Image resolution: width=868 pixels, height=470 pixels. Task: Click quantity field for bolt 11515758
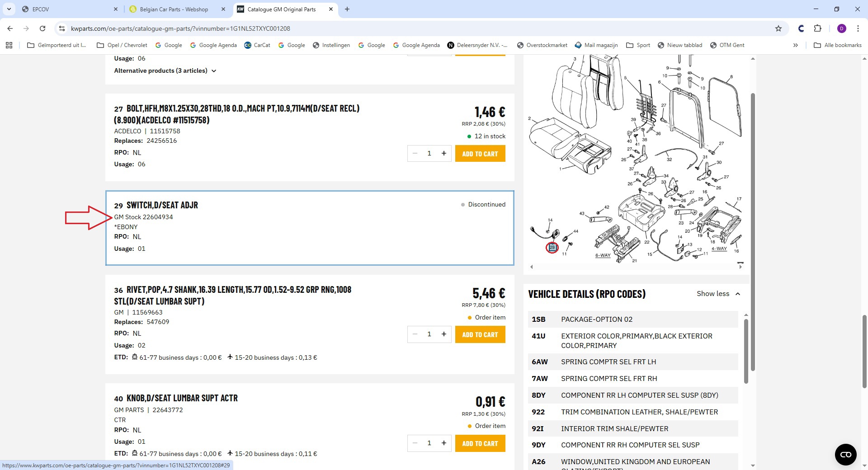coord(429,154)
